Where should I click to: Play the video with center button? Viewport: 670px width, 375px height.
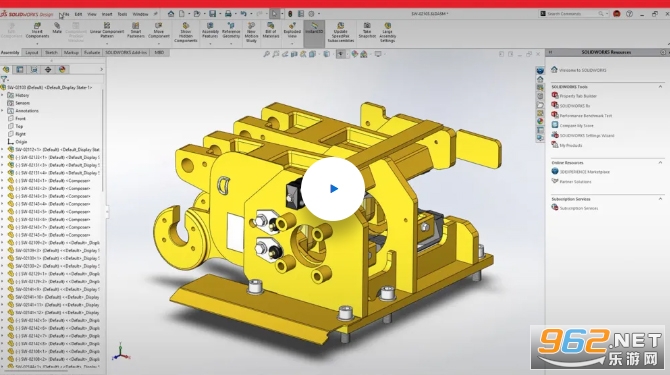coord(333,189)
